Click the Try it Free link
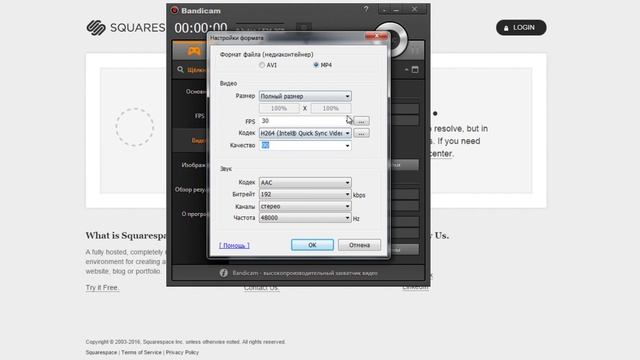The height and width of the screenshot is (360, 640). (x=102, y=287)
